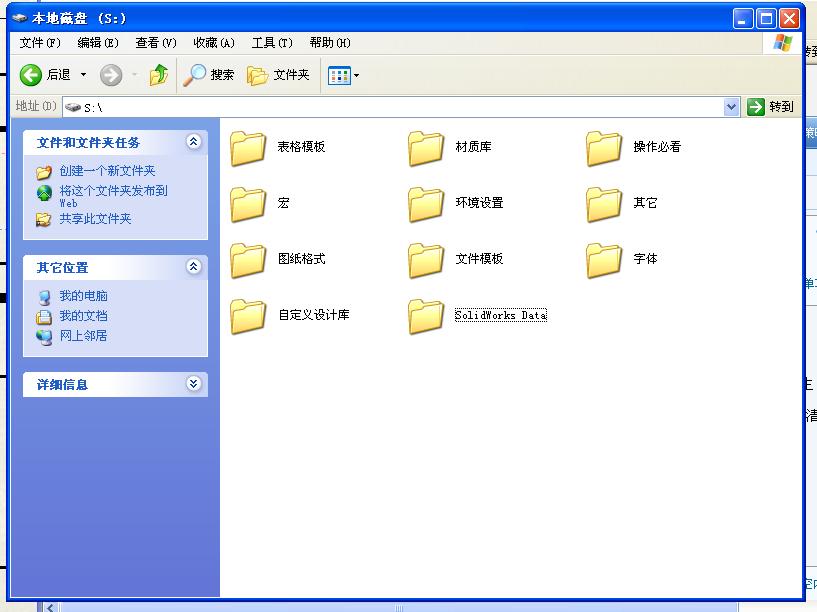Click the 后退 text label

tap(58, 75)
